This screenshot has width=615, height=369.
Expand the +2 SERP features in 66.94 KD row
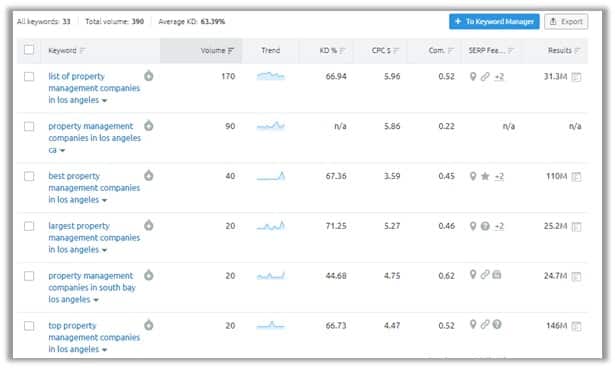(x=499, y=77)
